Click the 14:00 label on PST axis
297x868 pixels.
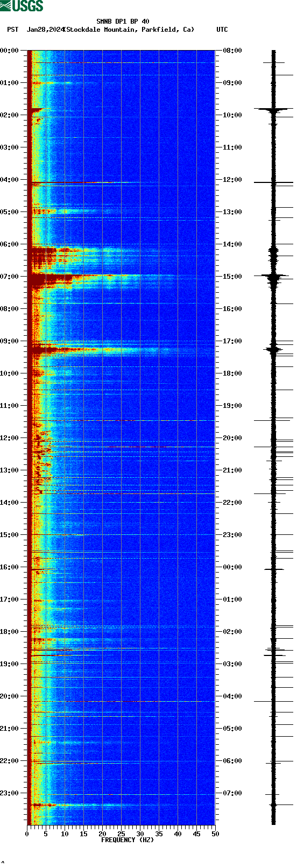pyautogui.click(x=10, y=503)
